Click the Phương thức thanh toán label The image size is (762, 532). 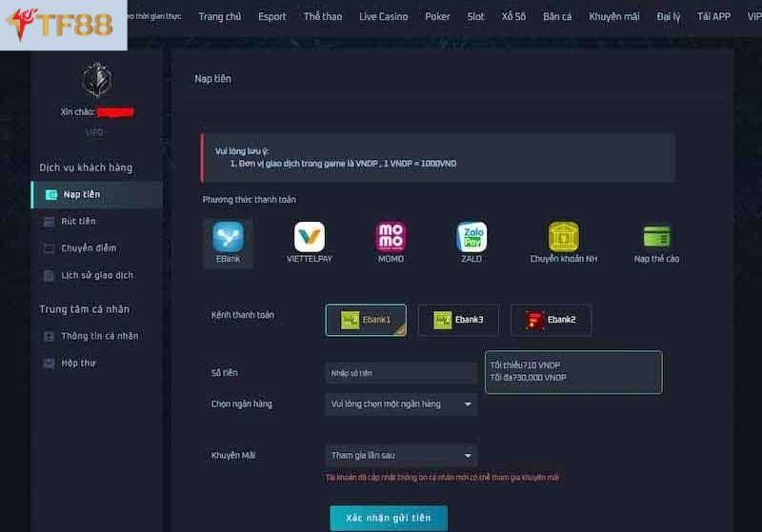click(250, 200)
